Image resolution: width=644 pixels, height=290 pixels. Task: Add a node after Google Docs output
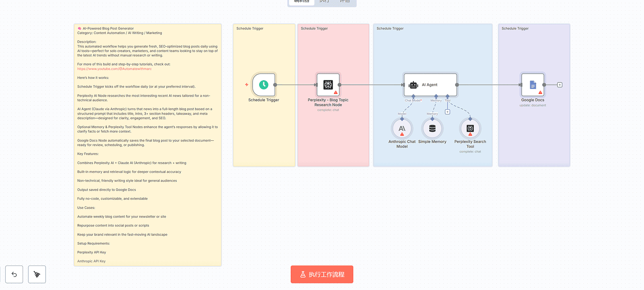click(x=560, y=85)
